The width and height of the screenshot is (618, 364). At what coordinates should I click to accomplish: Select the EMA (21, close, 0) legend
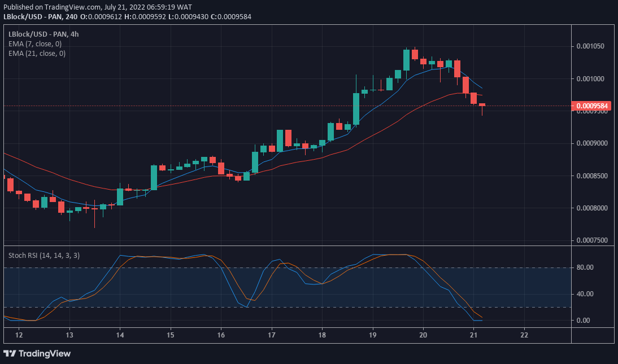click(37, 53)
